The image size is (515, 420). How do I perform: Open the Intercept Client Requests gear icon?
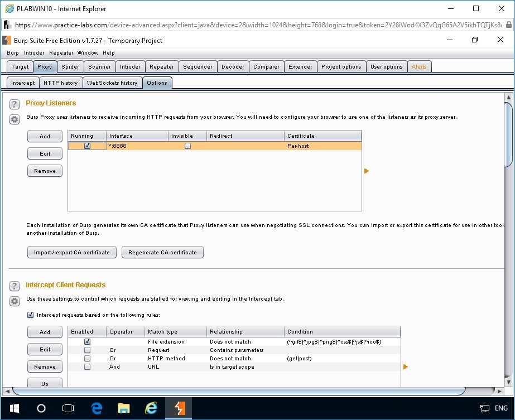click(15, 301)
